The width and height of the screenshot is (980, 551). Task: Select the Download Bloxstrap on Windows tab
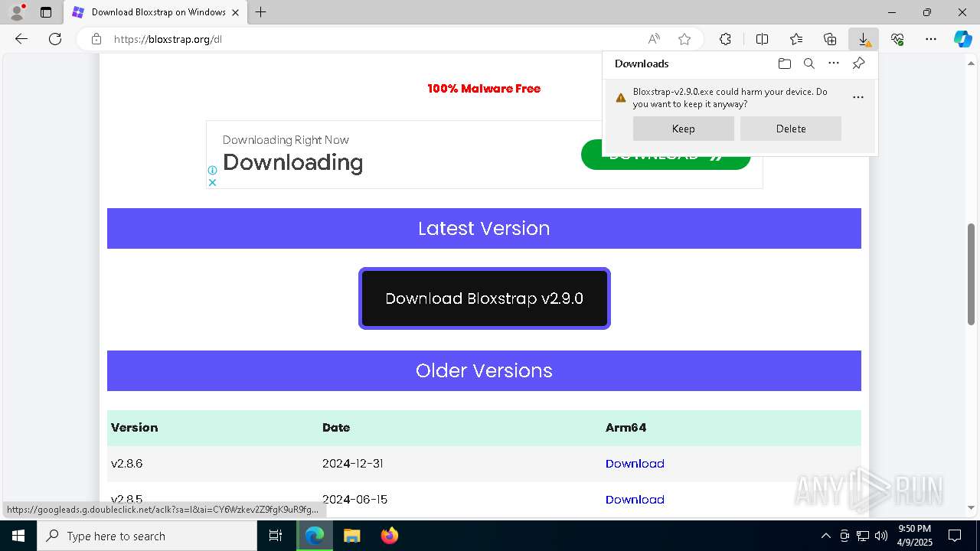pyautogui.click(x=157, y=12)
